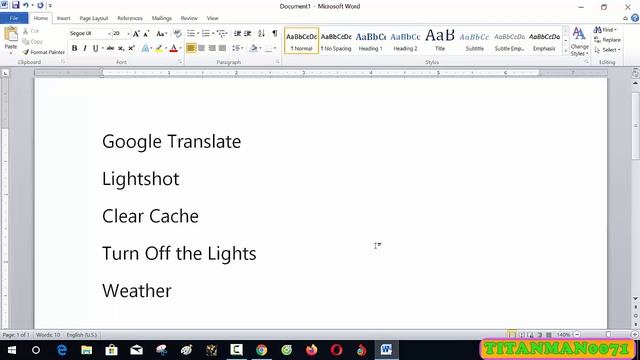The image size is (640, 360).
Task: Open the font name dropdown
Action: coord(109,33)
